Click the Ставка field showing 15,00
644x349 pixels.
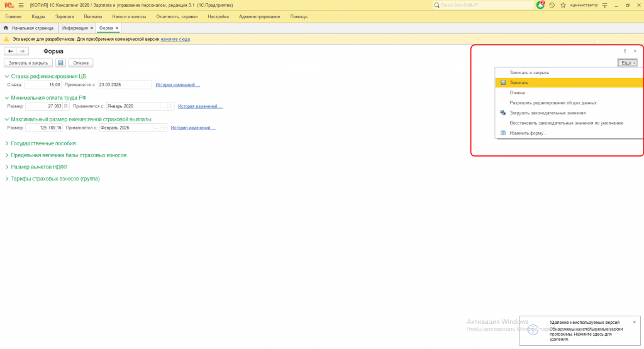click(43, 85)
